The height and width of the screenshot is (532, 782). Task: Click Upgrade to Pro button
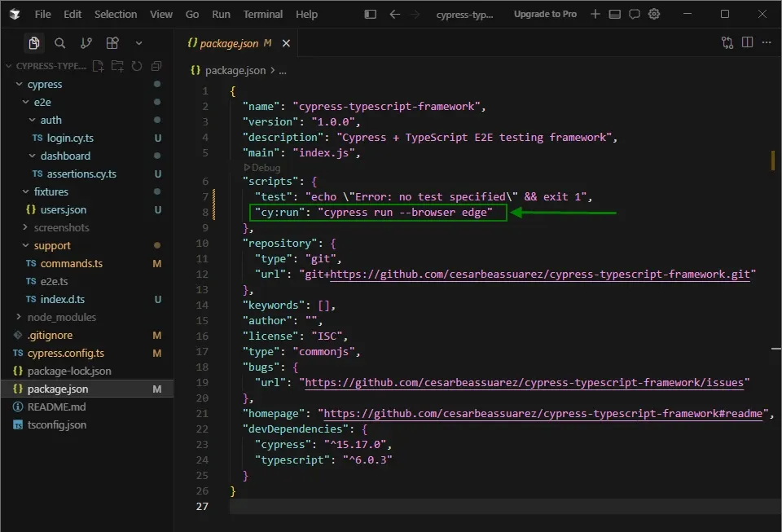(x=545, y=14)
